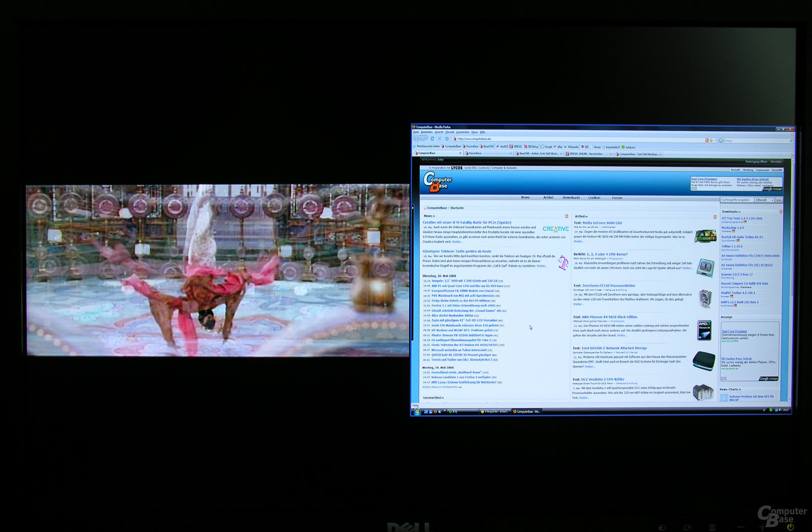Click the Abmelden link at the top right

pyautogui.click(x=776, y=162)
